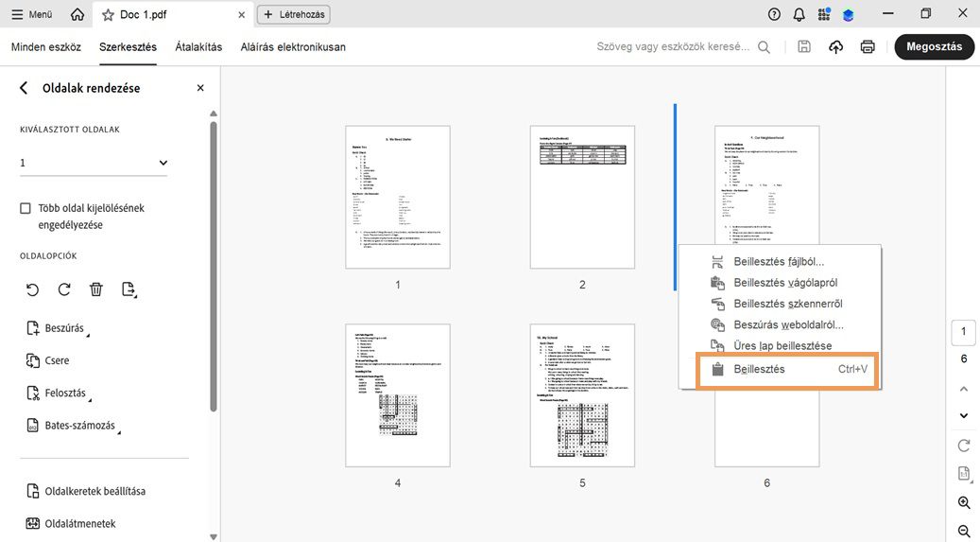Image resolution: width=980 pixels, height=542 pixels.
Task: Choose Beillesztés fájlból... from context menu
Action: click(x=780, y=262)
